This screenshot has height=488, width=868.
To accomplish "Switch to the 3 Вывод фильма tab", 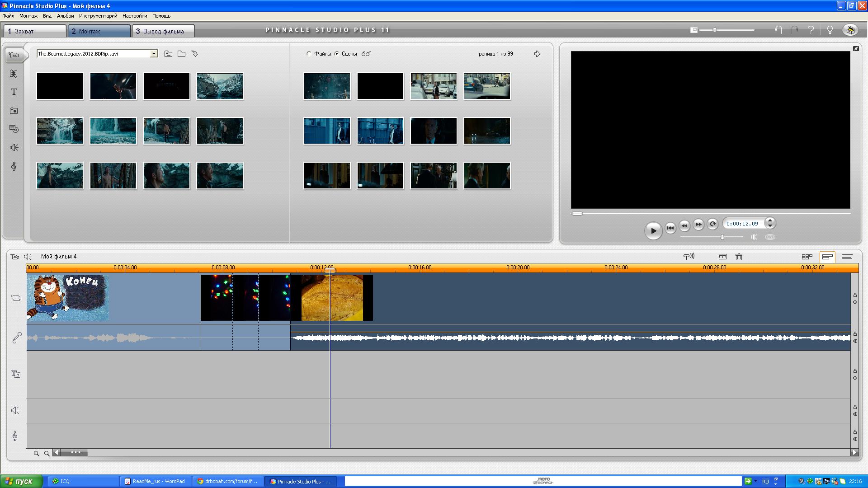I will pyautogui.click(x=164, y=31).
